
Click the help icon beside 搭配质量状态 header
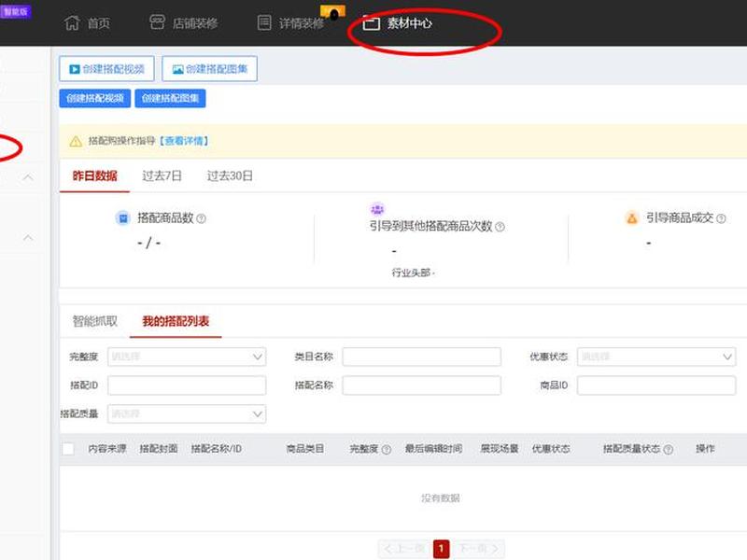[x=669, y=450]
